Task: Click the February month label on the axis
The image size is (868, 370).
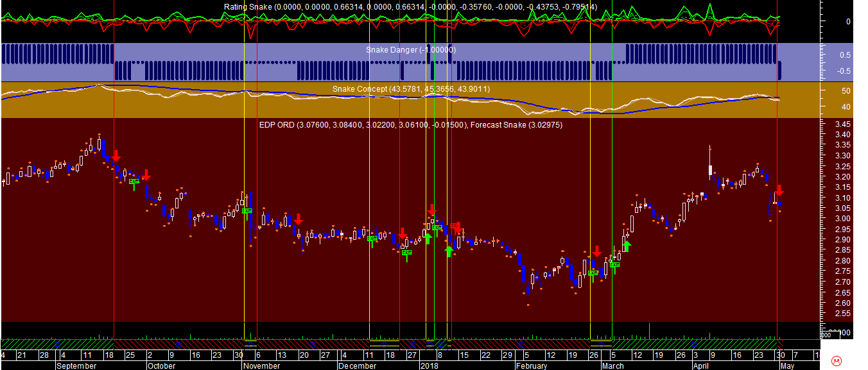Action: [532, 366]
